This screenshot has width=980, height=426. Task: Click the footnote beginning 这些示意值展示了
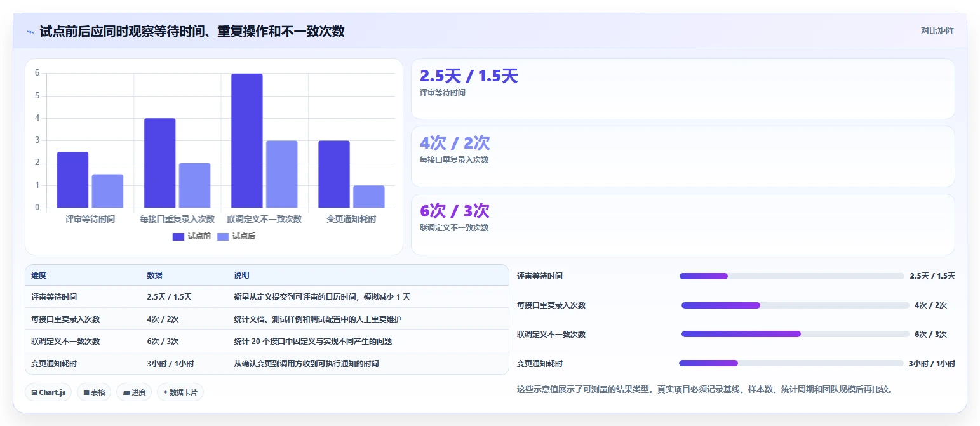tap(706, 389)
